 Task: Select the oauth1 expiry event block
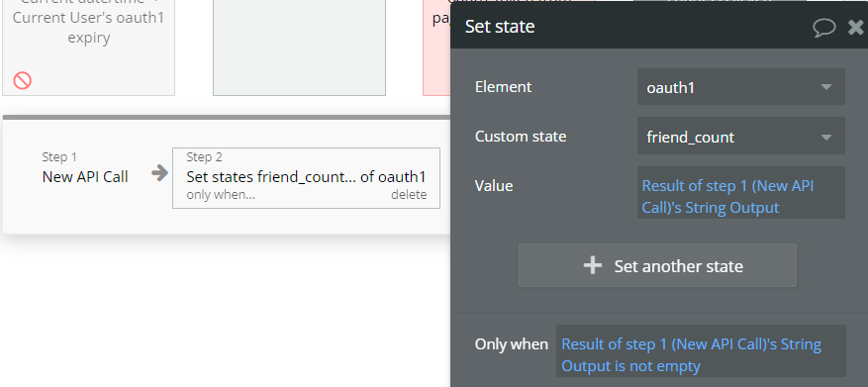click(x=88, y=48)
